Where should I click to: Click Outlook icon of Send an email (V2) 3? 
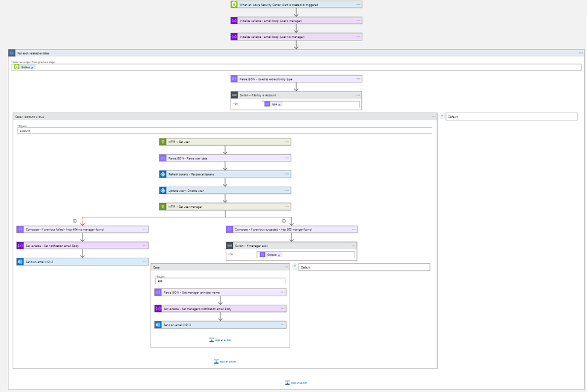[158, 325]
